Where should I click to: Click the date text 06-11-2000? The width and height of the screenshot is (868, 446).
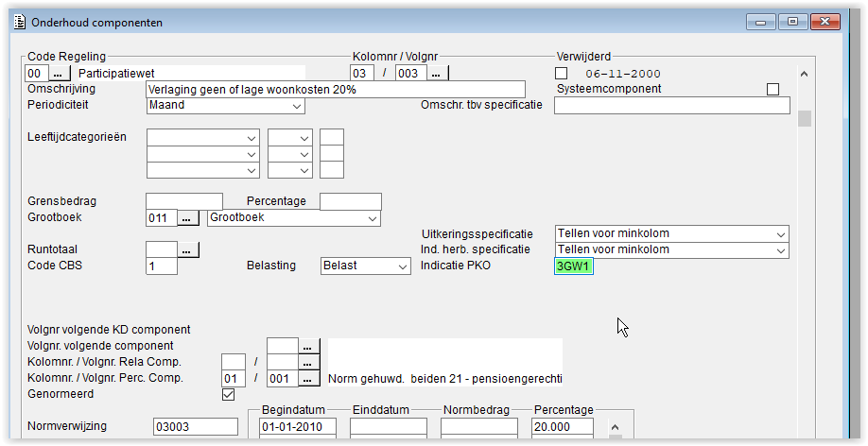[x=623, y=74]
